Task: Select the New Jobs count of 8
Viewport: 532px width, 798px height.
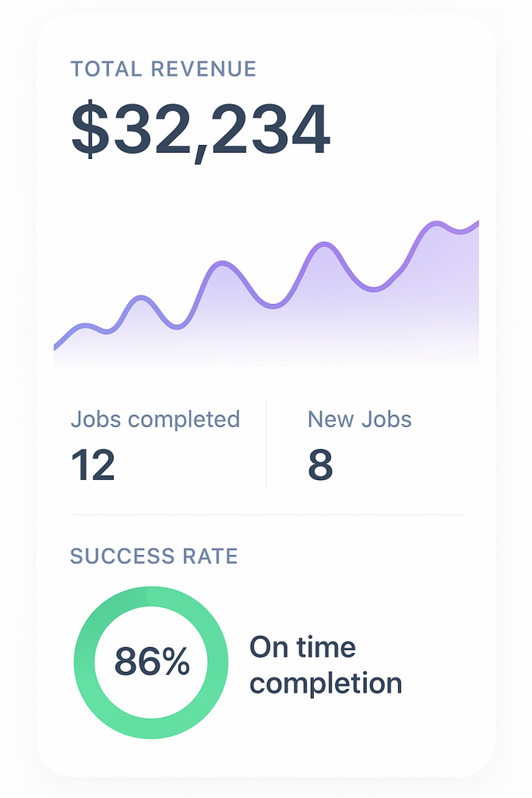Action: click(x=320, y=464)
